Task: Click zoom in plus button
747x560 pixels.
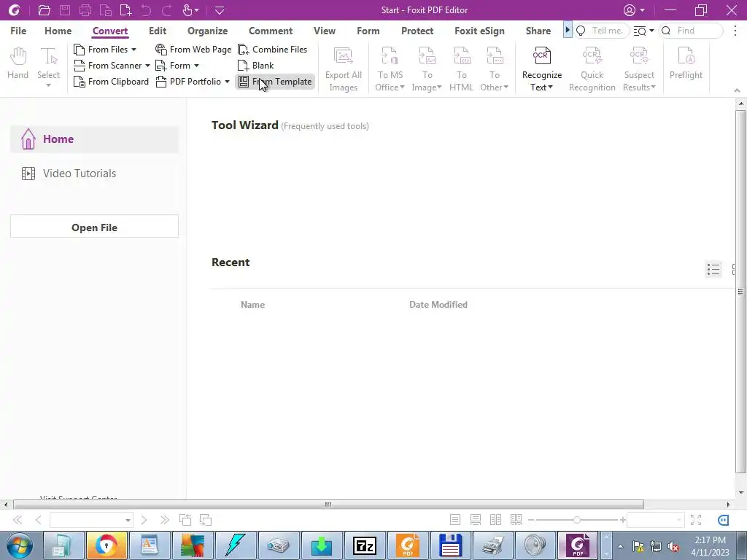Action: pyautogui.click(x=622, y=520)
